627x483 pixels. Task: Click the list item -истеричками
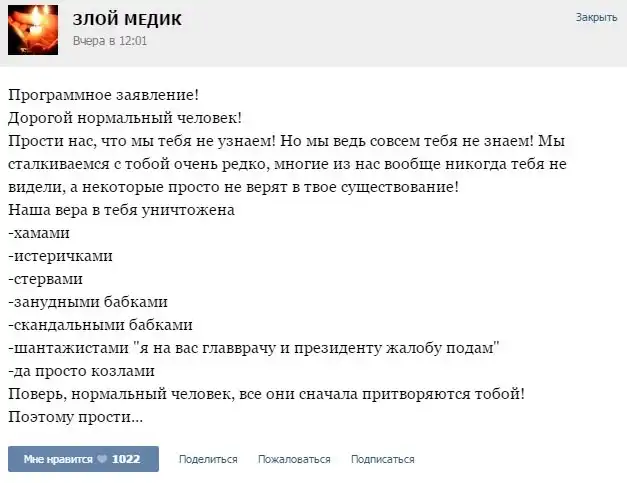[x=59, y=255]
